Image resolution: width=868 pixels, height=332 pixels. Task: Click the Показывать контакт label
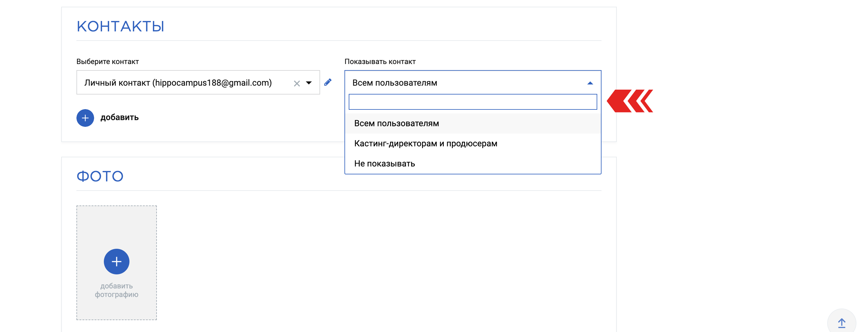(380, 62)
